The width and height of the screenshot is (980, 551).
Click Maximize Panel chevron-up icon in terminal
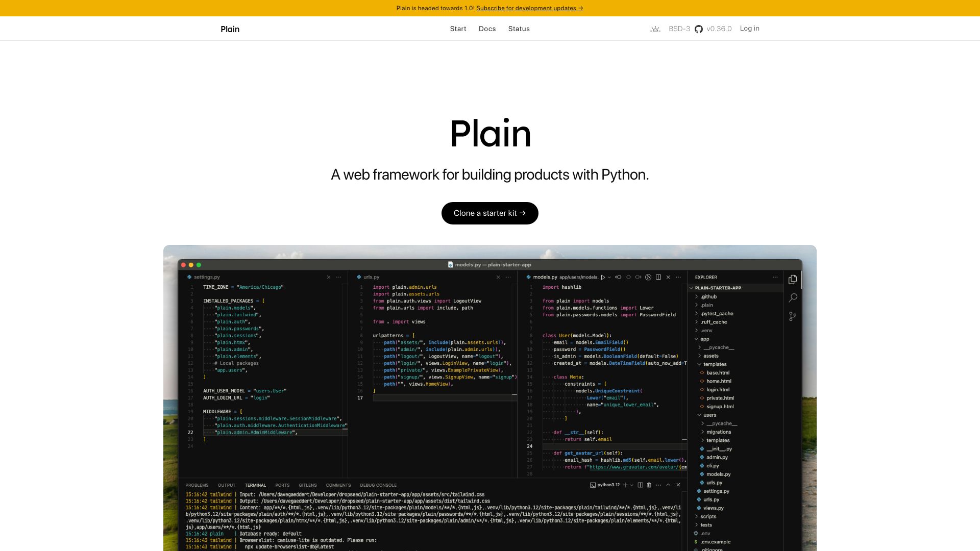coord(668,485)
